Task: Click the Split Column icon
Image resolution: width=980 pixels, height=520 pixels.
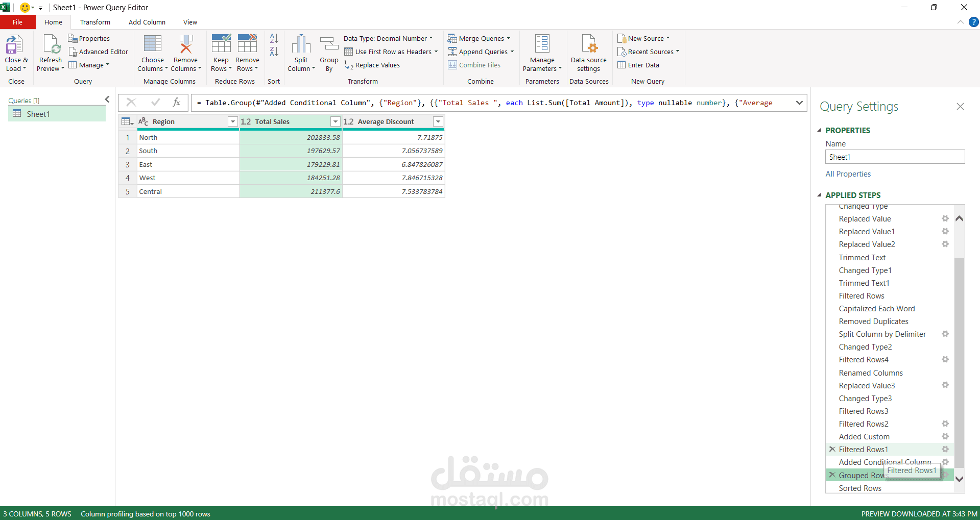Action: 301,44
